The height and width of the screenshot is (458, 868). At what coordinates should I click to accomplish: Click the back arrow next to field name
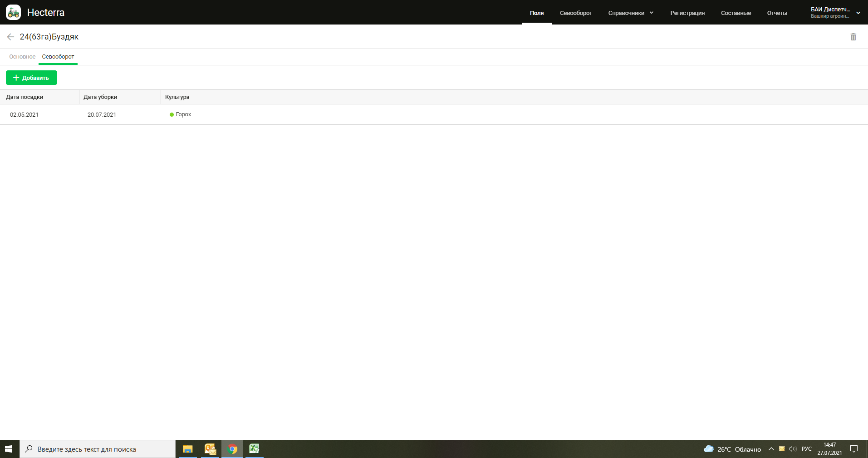click(x=10, y=37)
